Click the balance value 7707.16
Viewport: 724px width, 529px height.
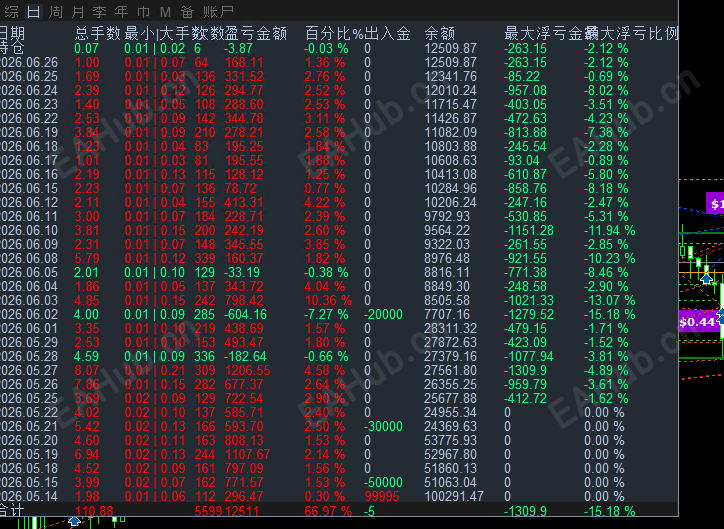point(447,314)
